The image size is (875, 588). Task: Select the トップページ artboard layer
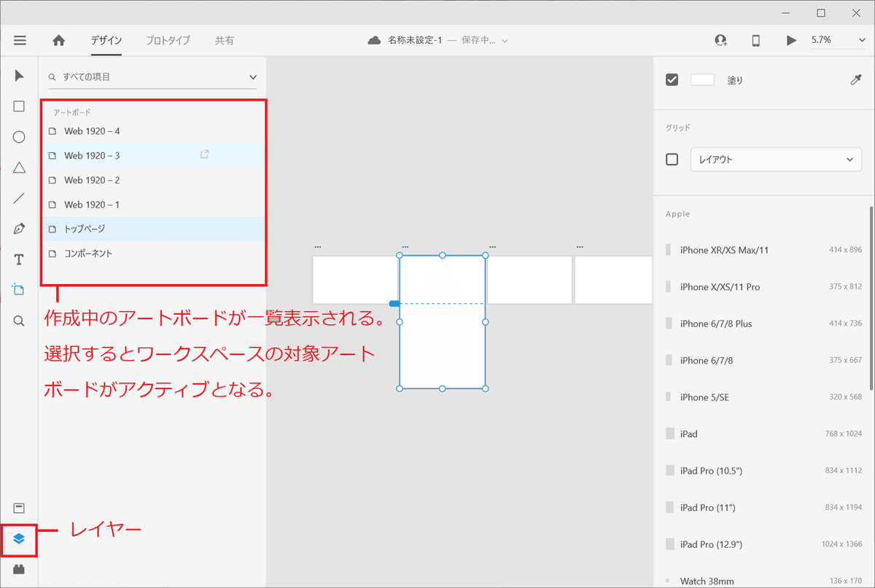tap(153, 229)
